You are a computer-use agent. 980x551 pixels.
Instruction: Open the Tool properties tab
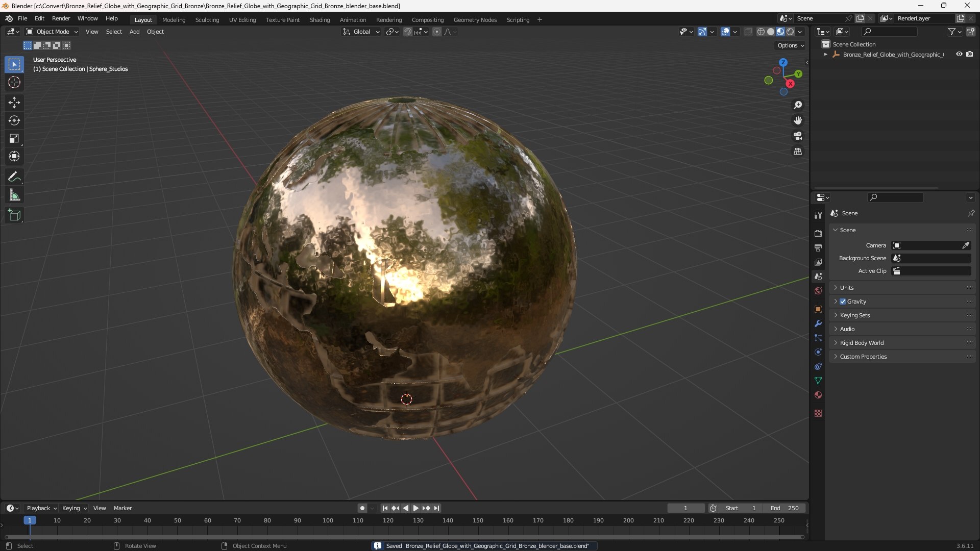pyautogui.click(x=818, y=215)
